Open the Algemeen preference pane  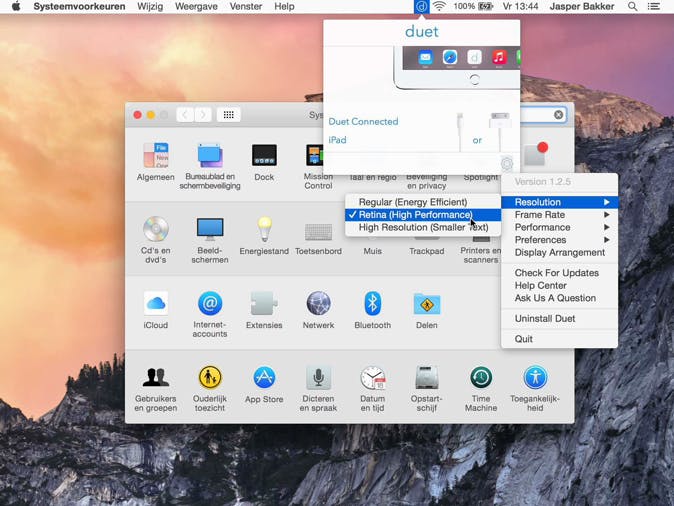coord(156,161)
